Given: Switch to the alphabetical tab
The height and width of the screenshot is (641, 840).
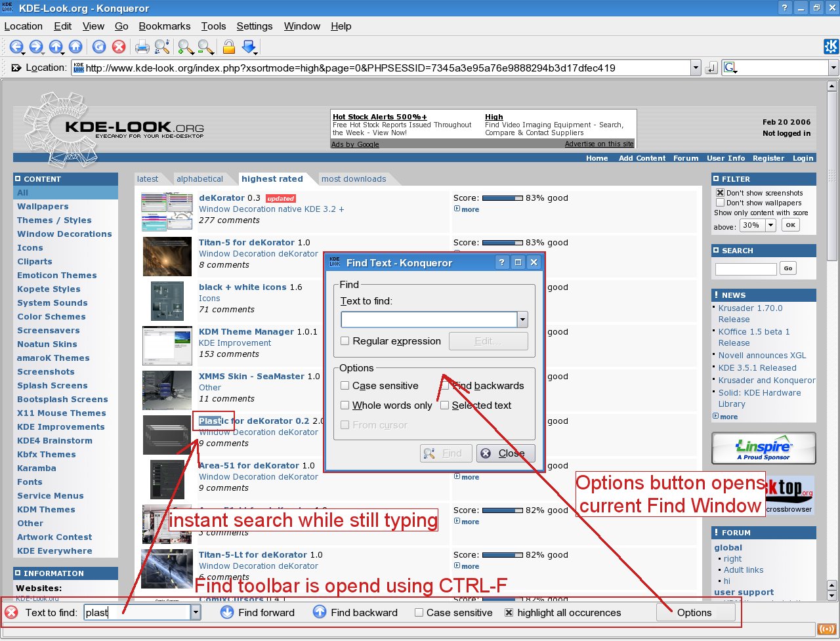Looking at the screenshot, I should (x=199, y=179).
